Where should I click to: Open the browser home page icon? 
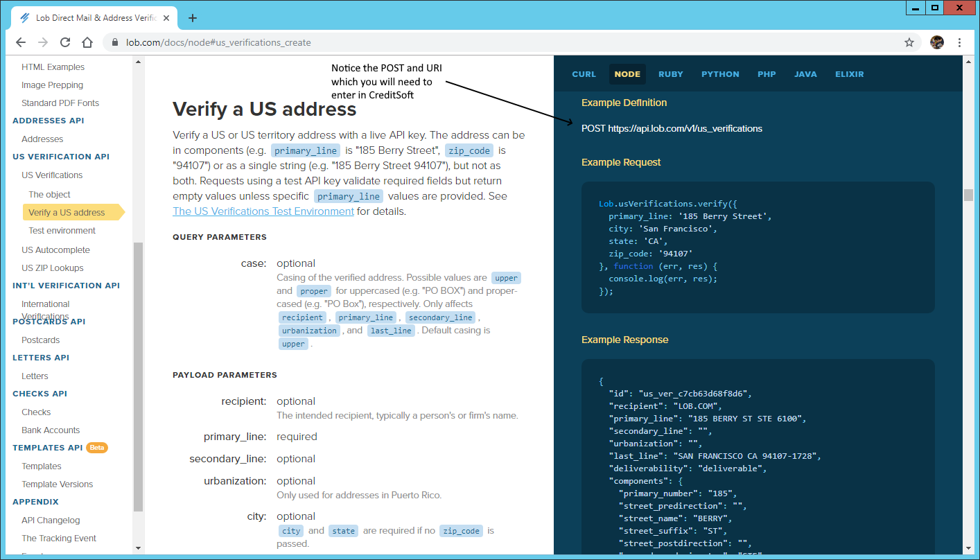[87, 42]
